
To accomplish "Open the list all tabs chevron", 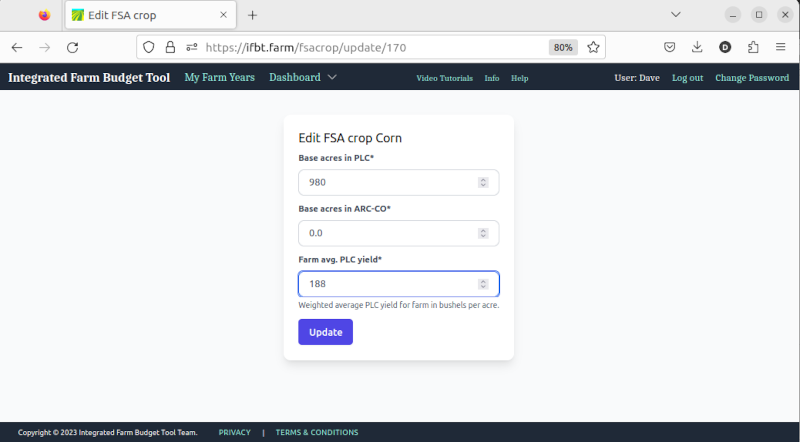I will pyautogui.click(x=676, y=15).
